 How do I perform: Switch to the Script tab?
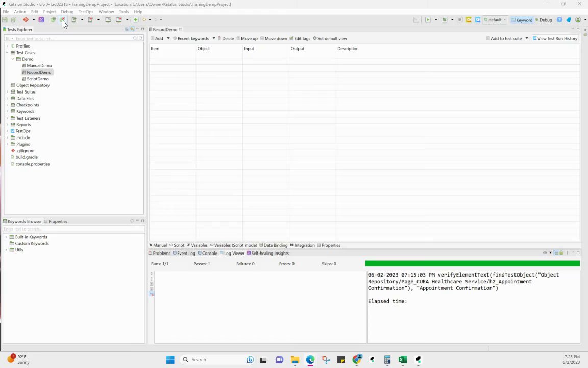click(177, 245)
